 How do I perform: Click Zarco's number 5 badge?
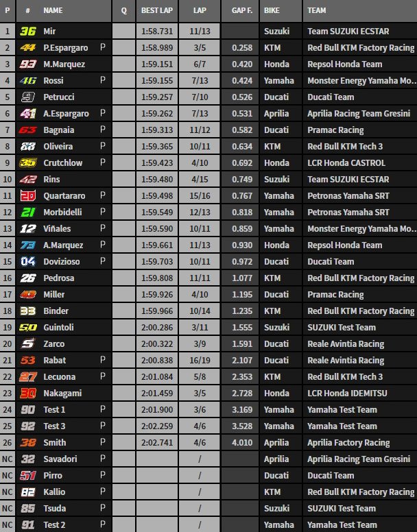[x=27, y=344]
